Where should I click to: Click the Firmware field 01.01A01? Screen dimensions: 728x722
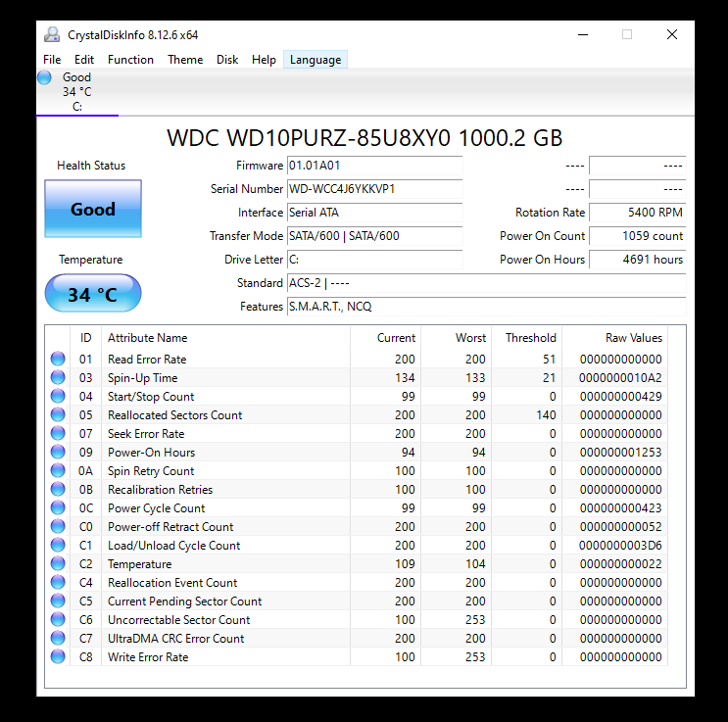(x=374, y=166)
